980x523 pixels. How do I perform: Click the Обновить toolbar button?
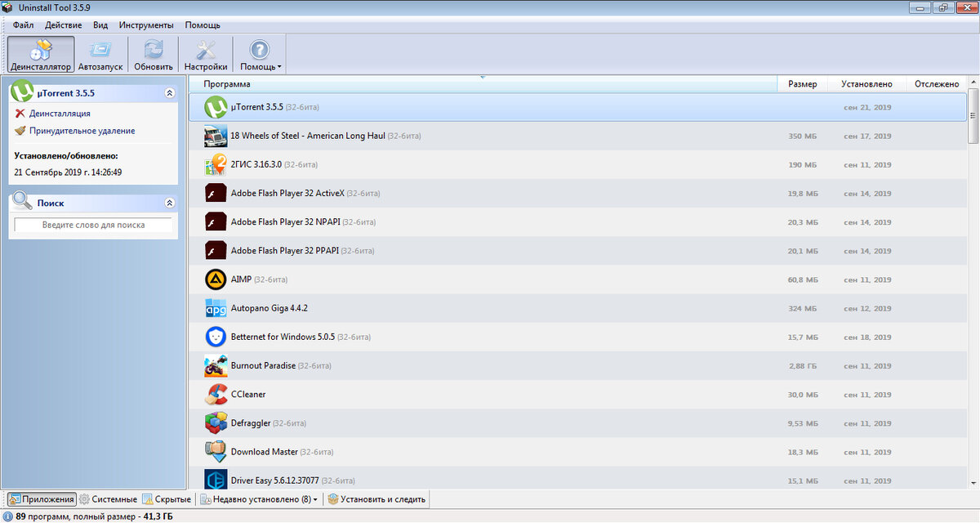[x=154, y=54]
